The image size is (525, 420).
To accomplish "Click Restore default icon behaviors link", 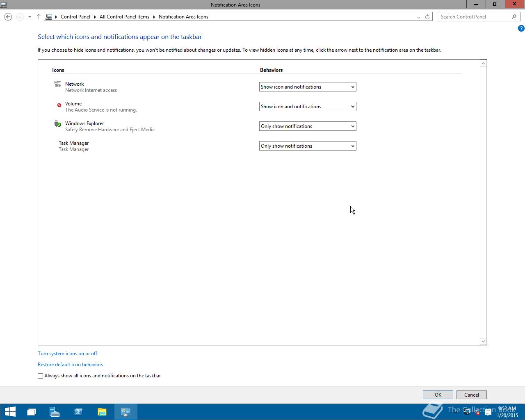I will point(70,365).
